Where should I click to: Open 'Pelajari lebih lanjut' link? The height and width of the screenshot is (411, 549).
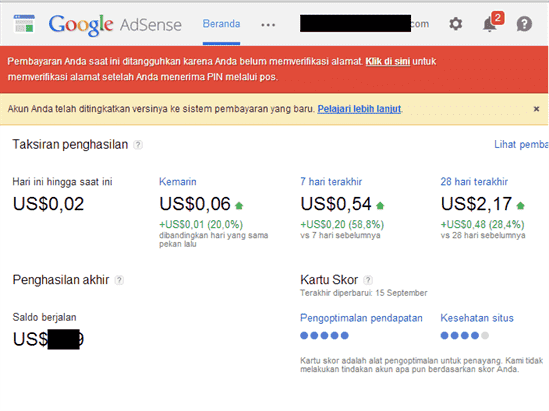359,109
